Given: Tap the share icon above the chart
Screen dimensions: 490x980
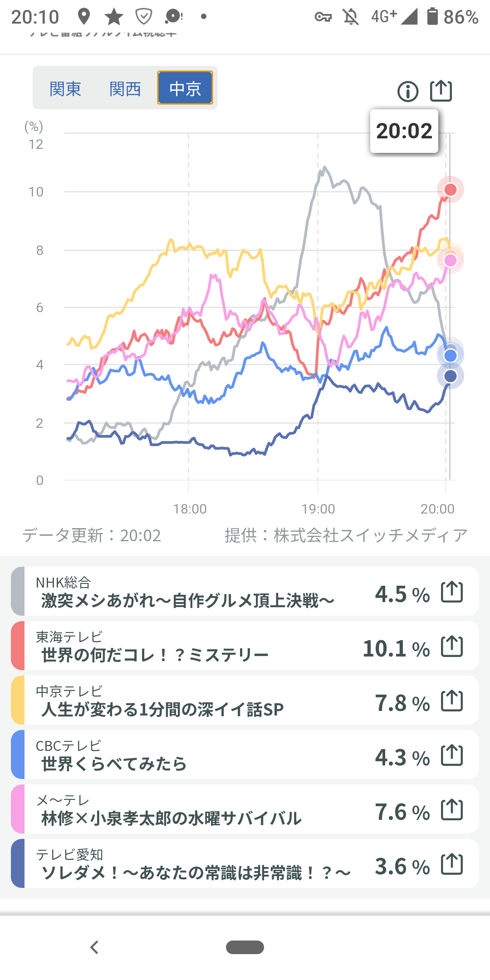Looking at the screenshot, I should click(x=441, y=91).
